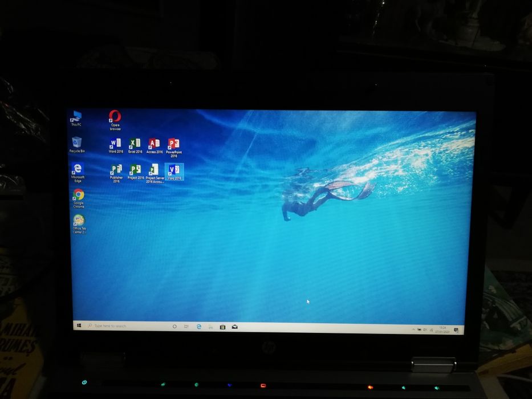Launch Edge from the taskbar
Screen dimensions: 532x399
click(199, 327)
